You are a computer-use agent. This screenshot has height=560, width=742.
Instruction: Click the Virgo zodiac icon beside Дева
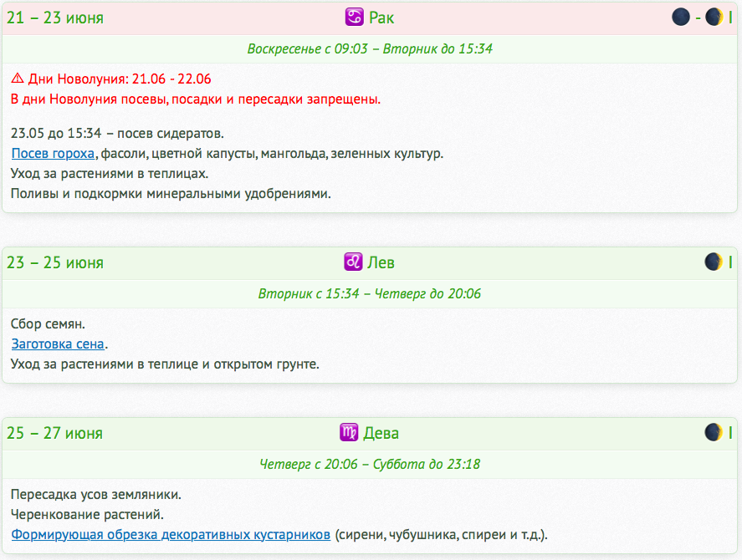tap(349, 433)
